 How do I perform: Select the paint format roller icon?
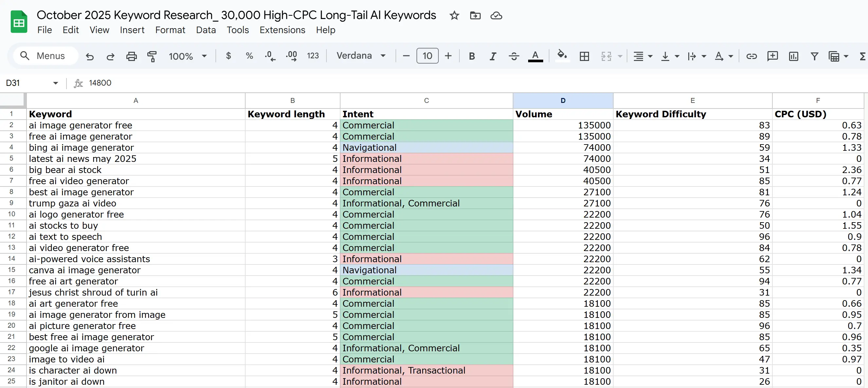[x=152, y=56]
